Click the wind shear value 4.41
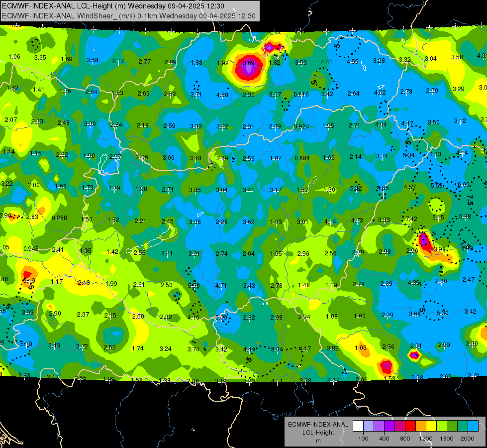This screenshot has width=487, height=448. point(326,62)
